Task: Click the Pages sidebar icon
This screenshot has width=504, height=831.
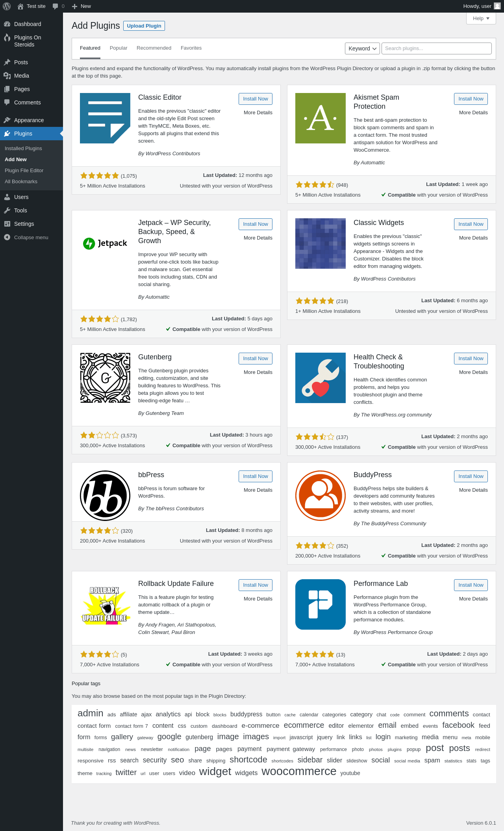Action: tap(7, 89)
